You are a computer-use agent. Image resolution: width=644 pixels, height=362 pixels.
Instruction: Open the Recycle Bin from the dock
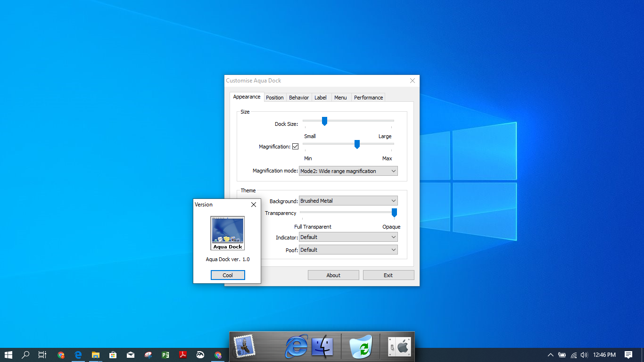click(x=361, y=347)
